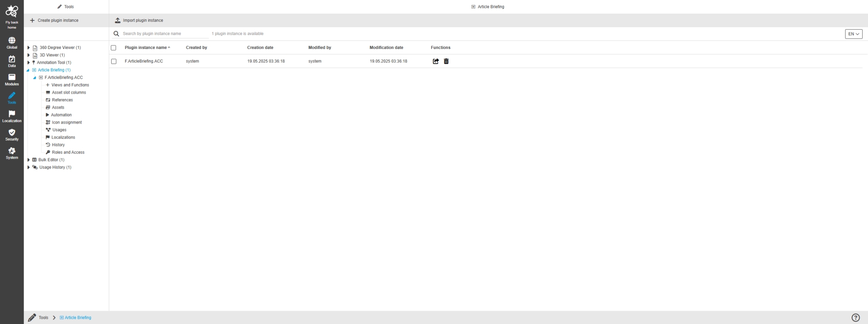The width and height of the screenshot is (868, 324).
Task: Open the Modules section in sidebar
Action: (12, 80)
